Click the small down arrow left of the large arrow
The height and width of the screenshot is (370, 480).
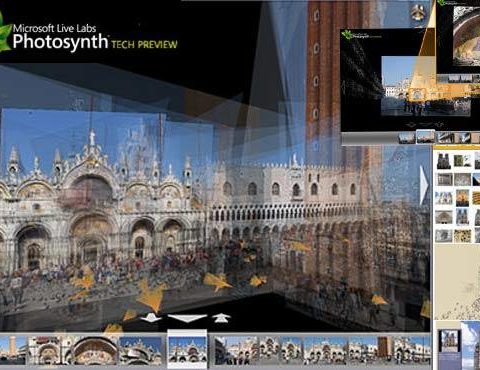pos(150,318)
